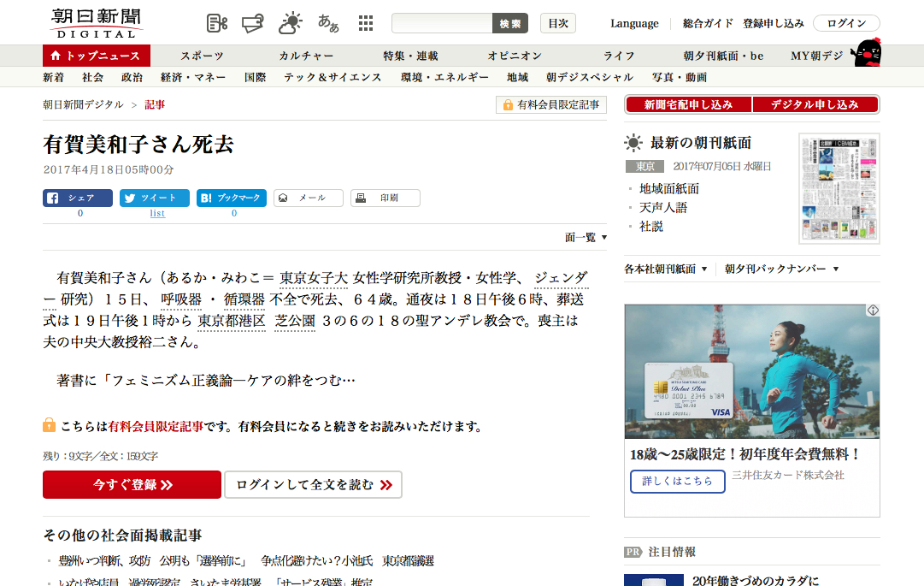Change font size with あぁ icon
This screenshot has height=586, width=924.
tap(328, 23)
